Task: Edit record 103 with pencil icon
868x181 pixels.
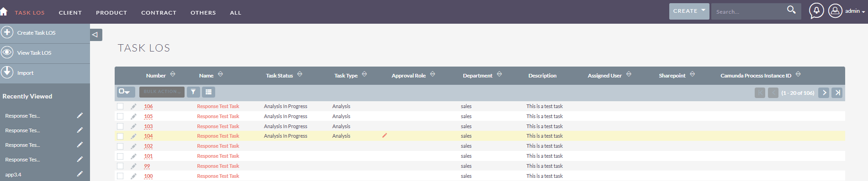Action: [x=133, y=126]
